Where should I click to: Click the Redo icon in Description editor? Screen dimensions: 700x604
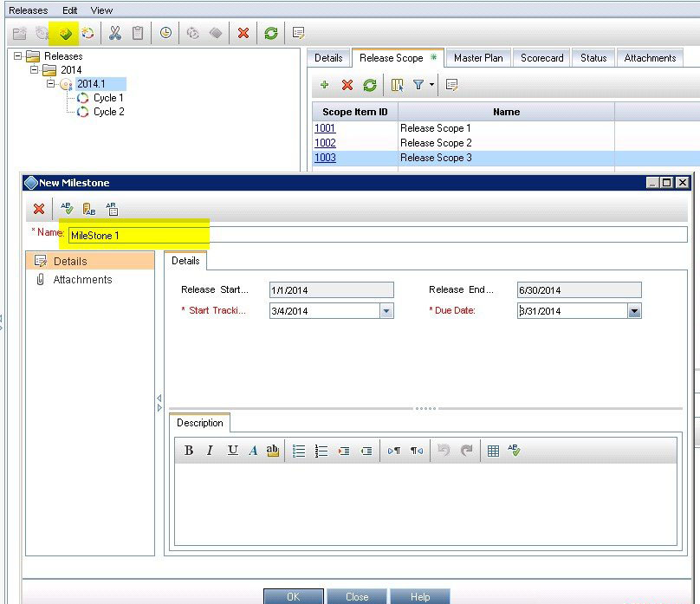pyautogui.click(x=466, y=450)
